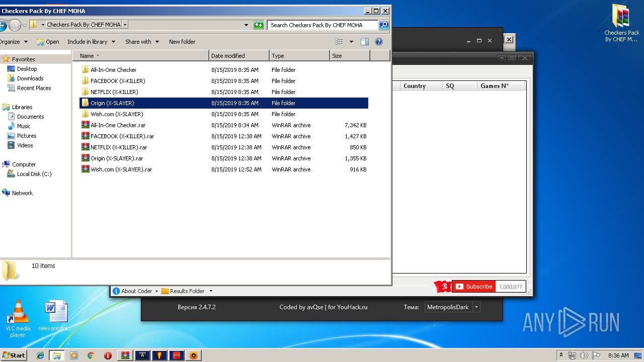This screenshot has width=644, height=362.
Task: Click the search magnifier icon in Explorer
Action: coord(383,25)
